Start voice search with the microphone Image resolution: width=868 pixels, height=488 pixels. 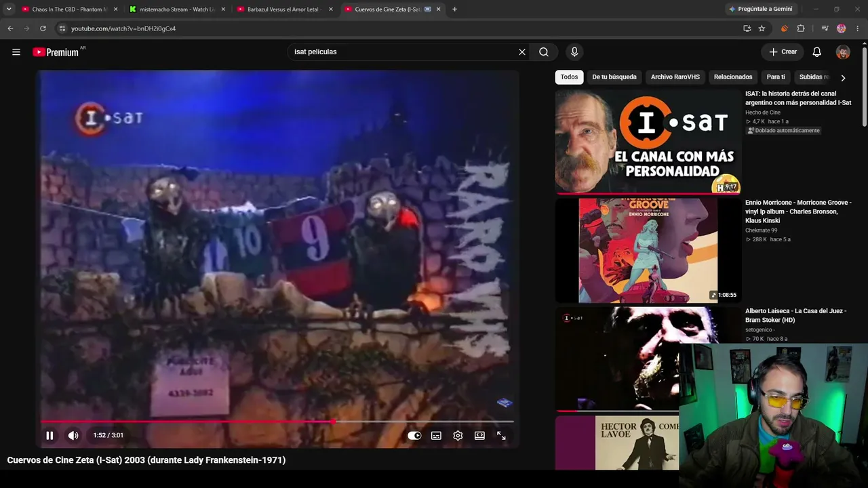click(574, 52)
